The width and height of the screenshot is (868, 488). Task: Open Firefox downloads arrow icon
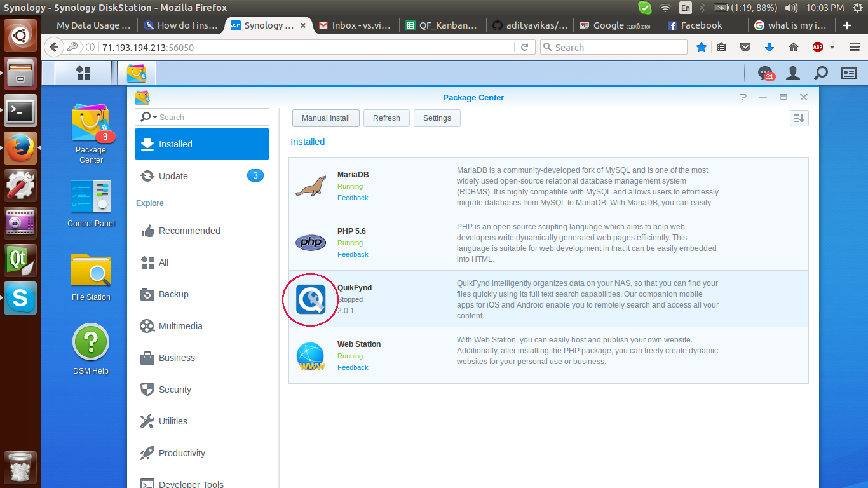click(769, 47)
